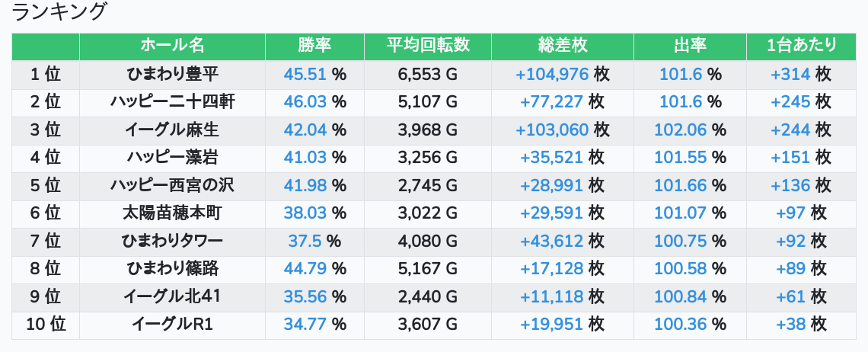Select the 総差枚 column header
This screenshot has height=352, width=868.
coord(562,46)
